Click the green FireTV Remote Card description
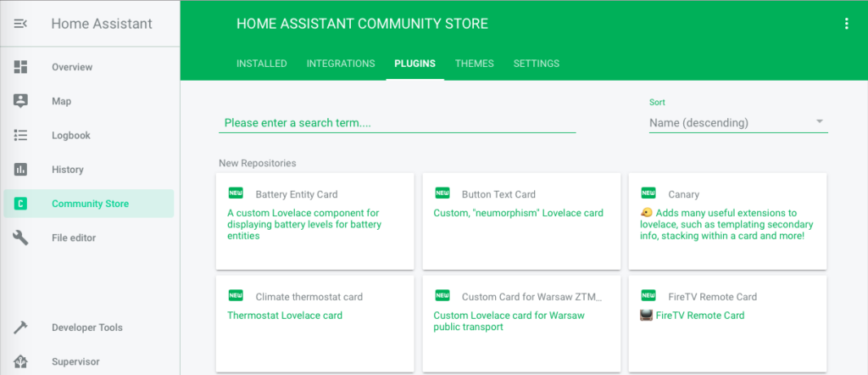The image size is (868, 375). [x=699, y=315]
